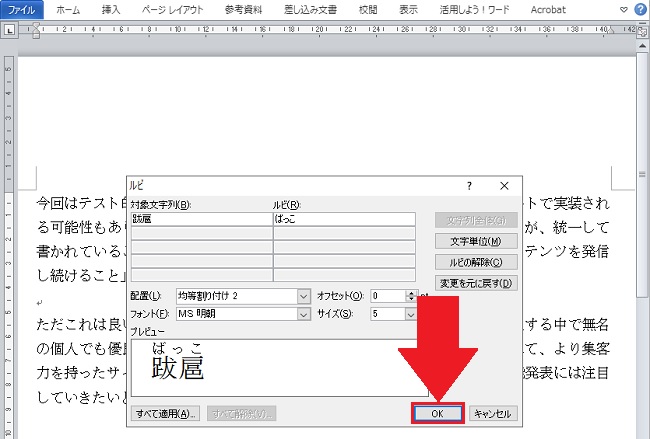Open the Acrobat tab
Viewport: 650px width, 439px height.
pyautogui.click(x=548, y=10)
